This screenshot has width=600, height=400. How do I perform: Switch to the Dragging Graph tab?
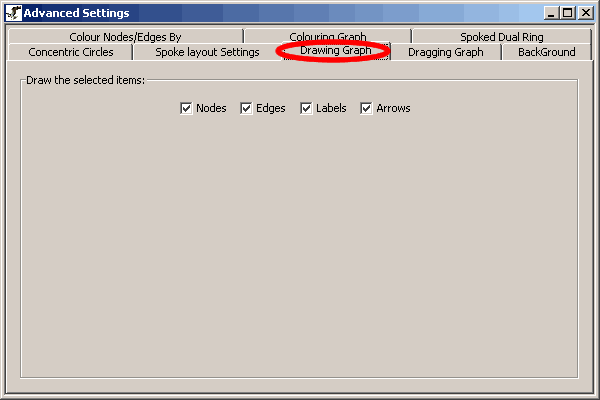(x=445, y=52)
